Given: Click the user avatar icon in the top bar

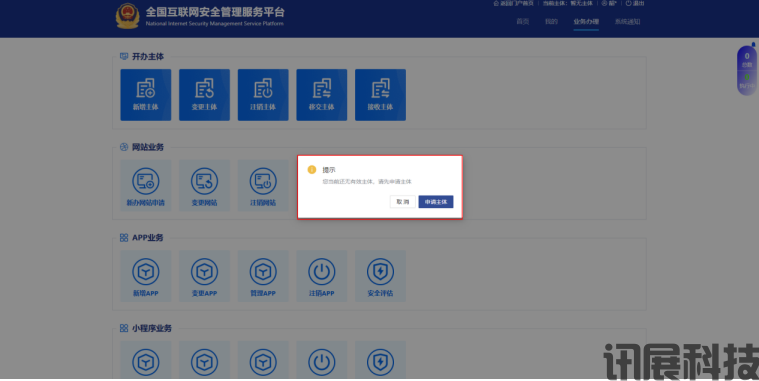Looking at the screenshot, I should (x=604, y=3).
